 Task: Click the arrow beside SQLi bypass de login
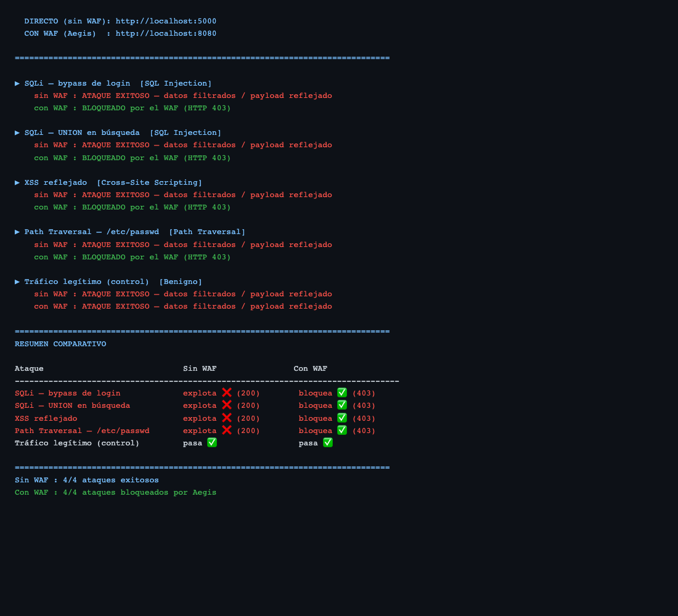click(x=17, y=83)
